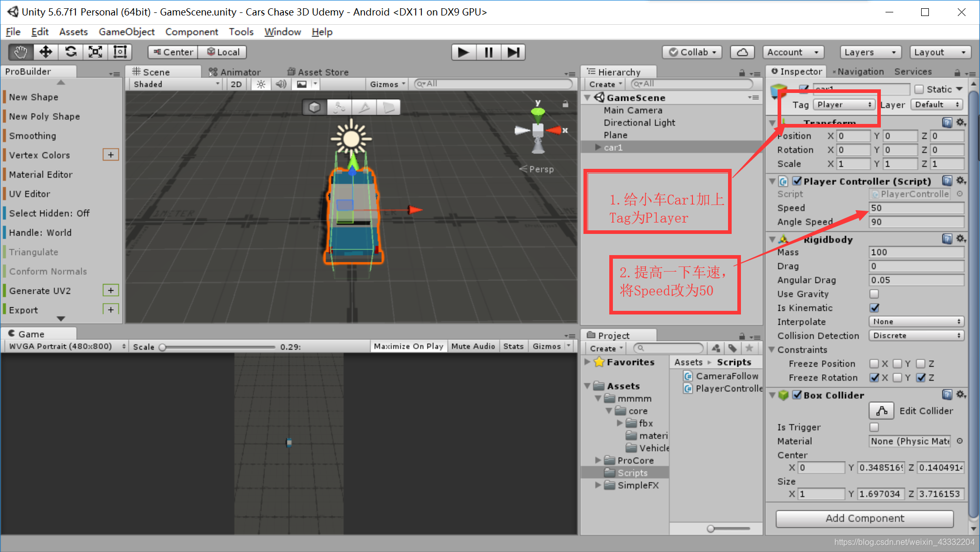
Task: Open scene Gizmos dropdown
Action: 387,84
